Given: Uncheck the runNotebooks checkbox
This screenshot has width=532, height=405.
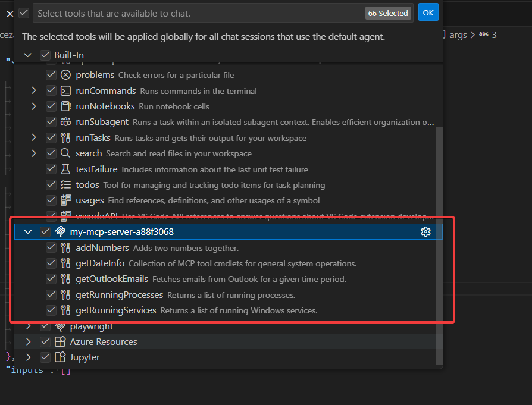Looking at the screenshot, I should coord(51,106).
